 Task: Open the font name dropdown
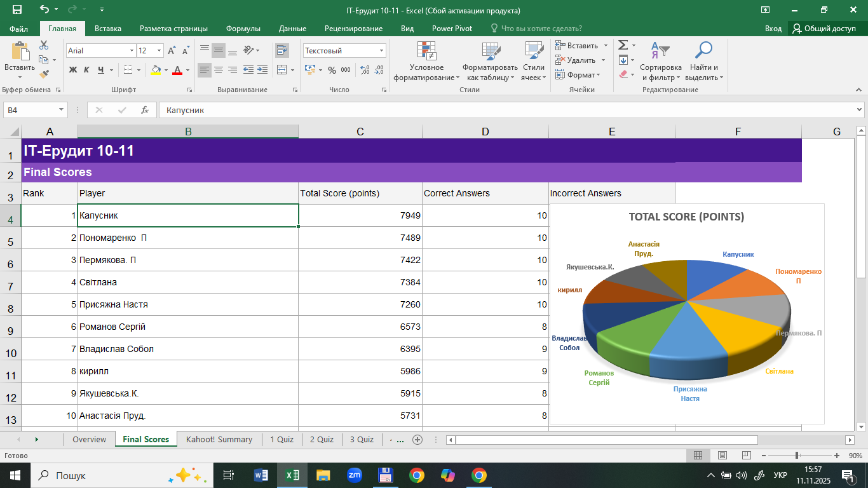[132, 51]
